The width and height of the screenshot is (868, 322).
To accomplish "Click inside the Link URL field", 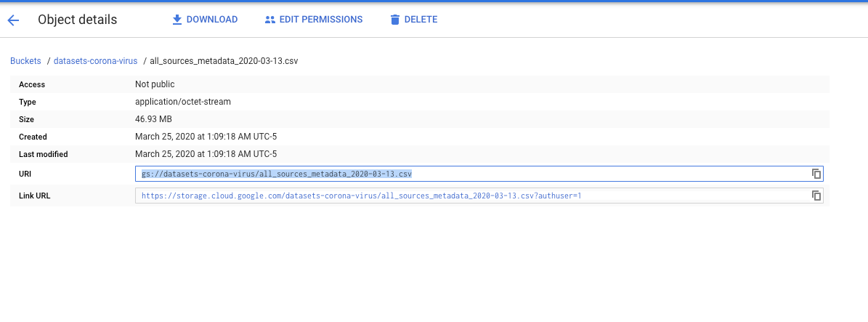I will pos(479,196).
